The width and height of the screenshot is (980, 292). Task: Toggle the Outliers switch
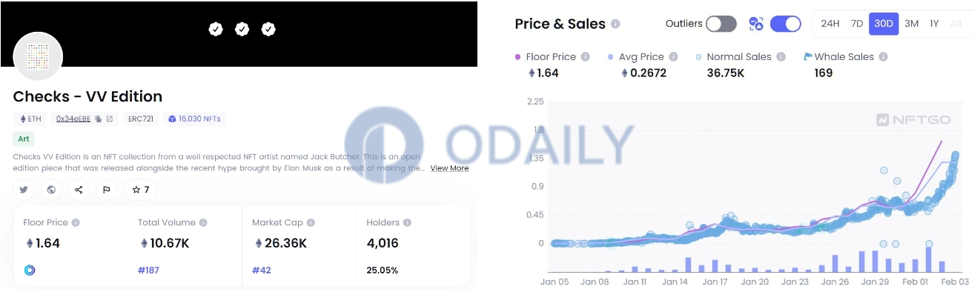(x=721, y=24)
